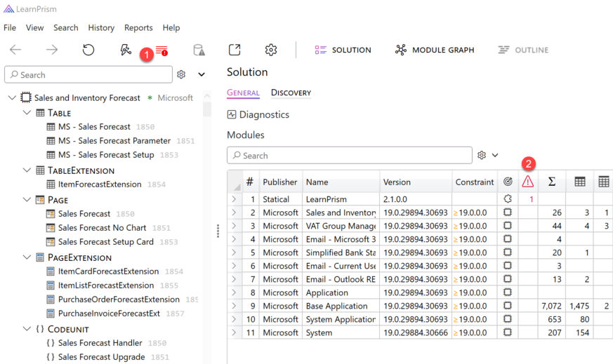Select the General tab
613x364 pixels.
(243, 93)
